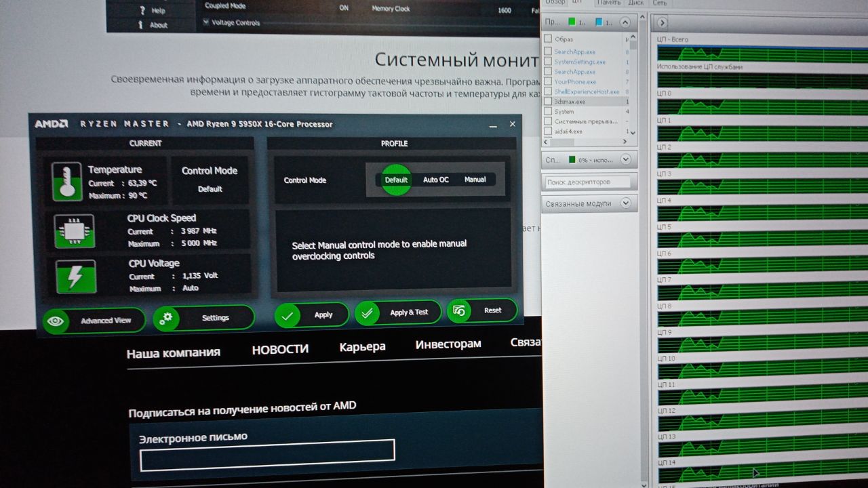Click arrow button above CPU graphs
Screen dimensions: 868x488
[663, 23]
